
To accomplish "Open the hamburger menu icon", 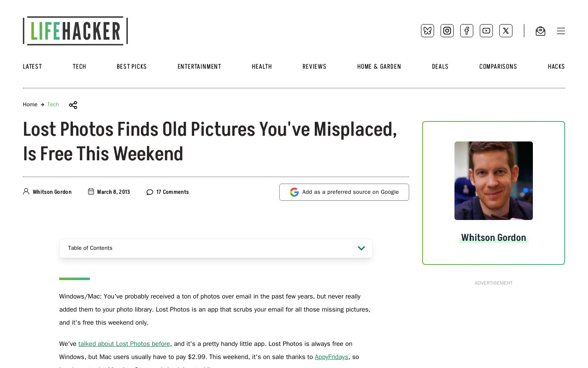I will click(561, 31).
